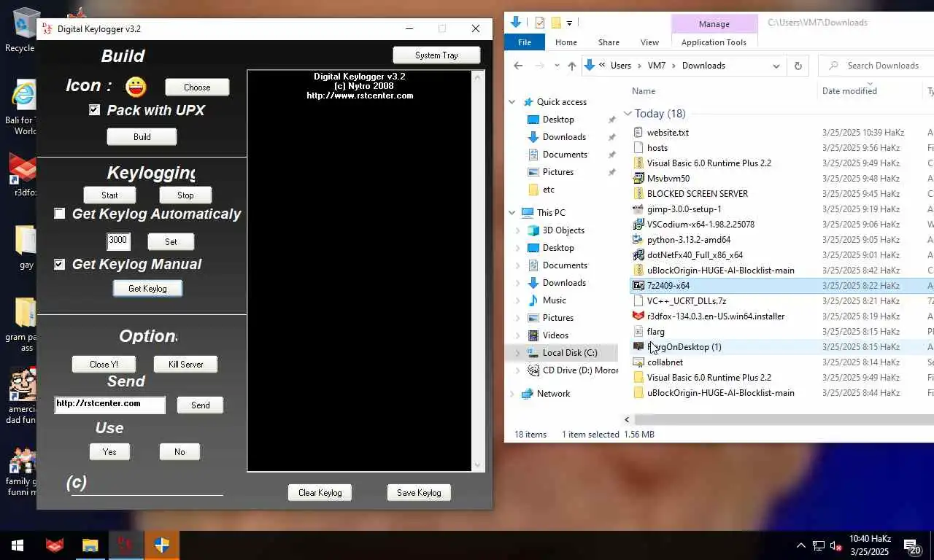The height and width of the screenshot is (560, 934).
Task: Click the 7z2409-x64 file icon
Action: coord(638,286)
